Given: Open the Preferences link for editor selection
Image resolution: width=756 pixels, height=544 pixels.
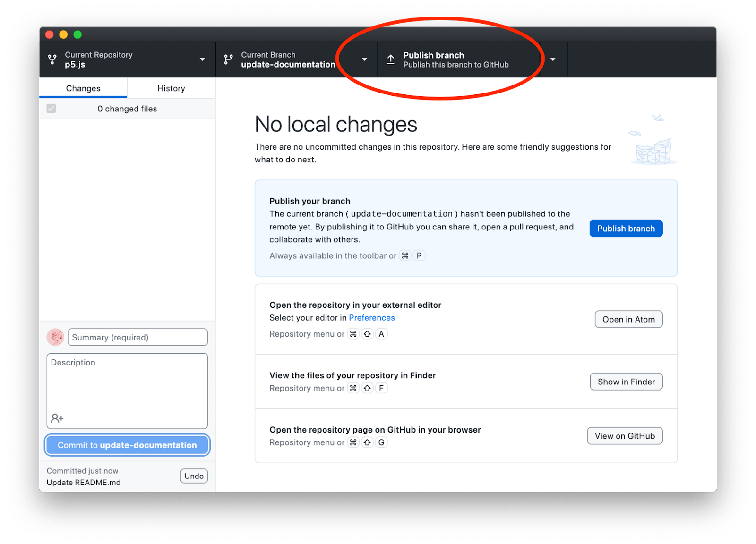Looking at the screenshot, I should (372, 317).
